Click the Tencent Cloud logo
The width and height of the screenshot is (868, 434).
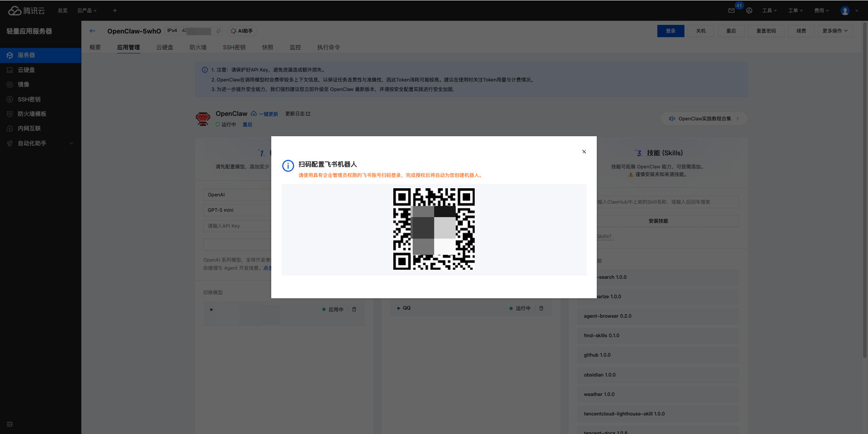(x=26, y=10)
